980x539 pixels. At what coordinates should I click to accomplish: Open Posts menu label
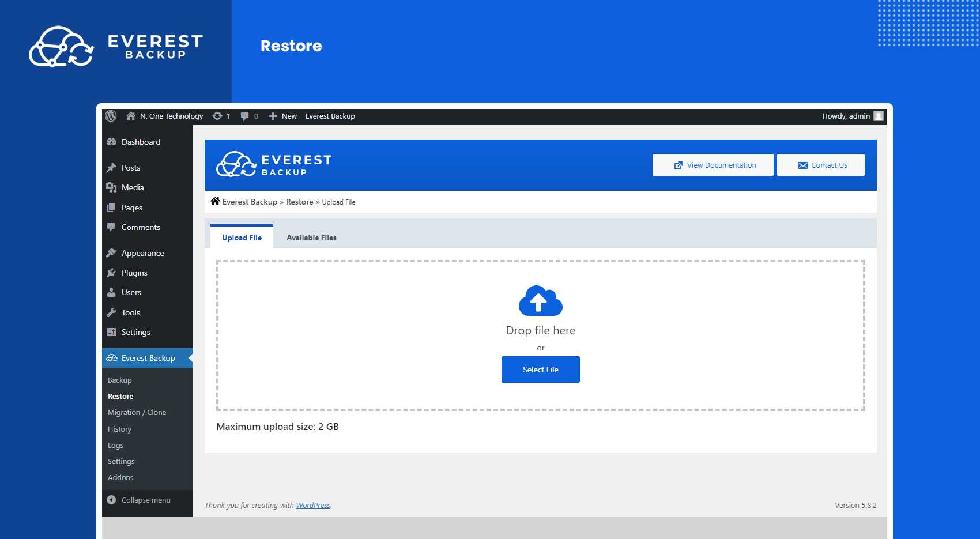[131, 168]
